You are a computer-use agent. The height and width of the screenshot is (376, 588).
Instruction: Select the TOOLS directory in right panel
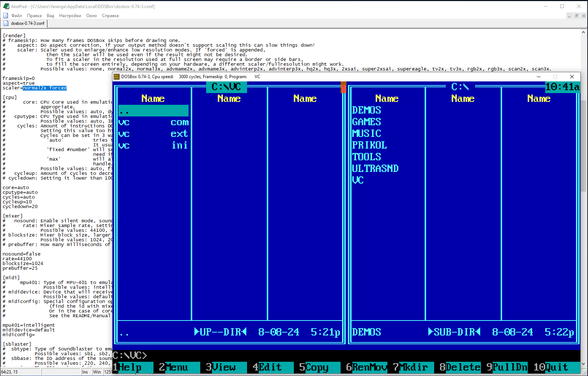coord(367,157)
